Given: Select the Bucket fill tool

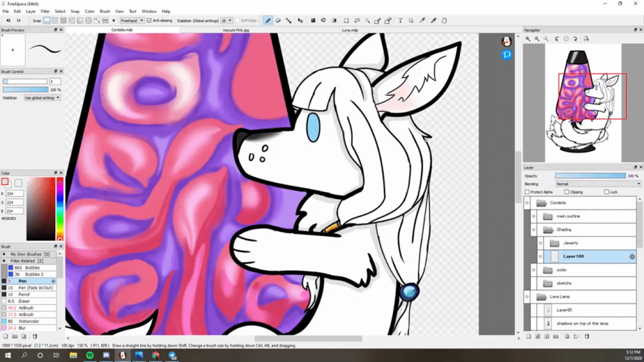Looking at the screenshot, I should pyautogui.click(x=324, y=21).
